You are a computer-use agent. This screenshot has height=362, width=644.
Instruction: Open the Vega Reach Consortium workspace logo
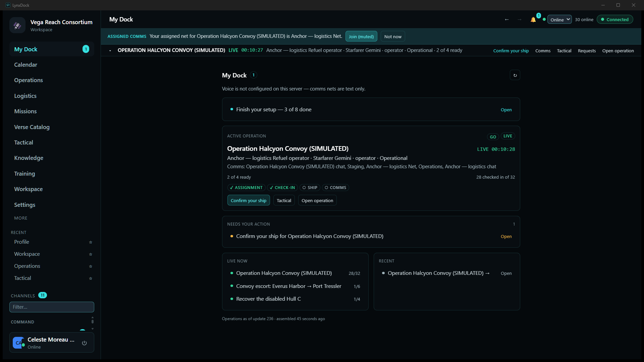17,25
